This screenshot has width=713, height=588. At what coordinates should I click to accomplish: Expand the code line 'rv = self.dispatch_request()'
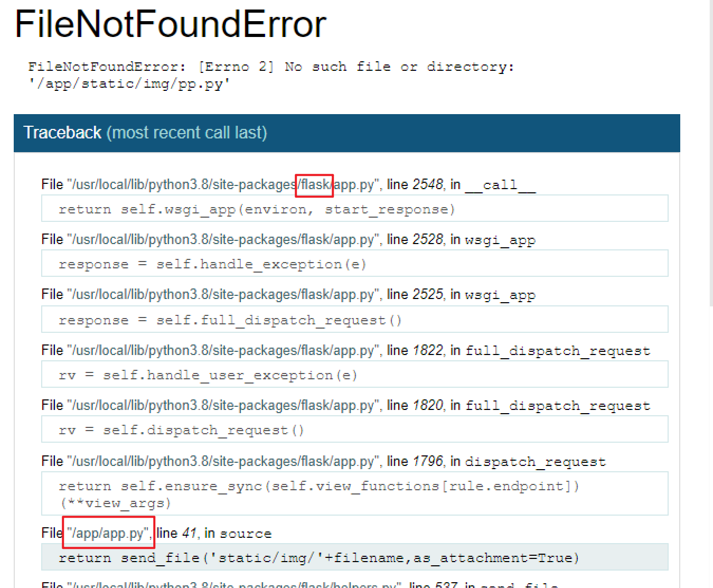pos(354,430)
